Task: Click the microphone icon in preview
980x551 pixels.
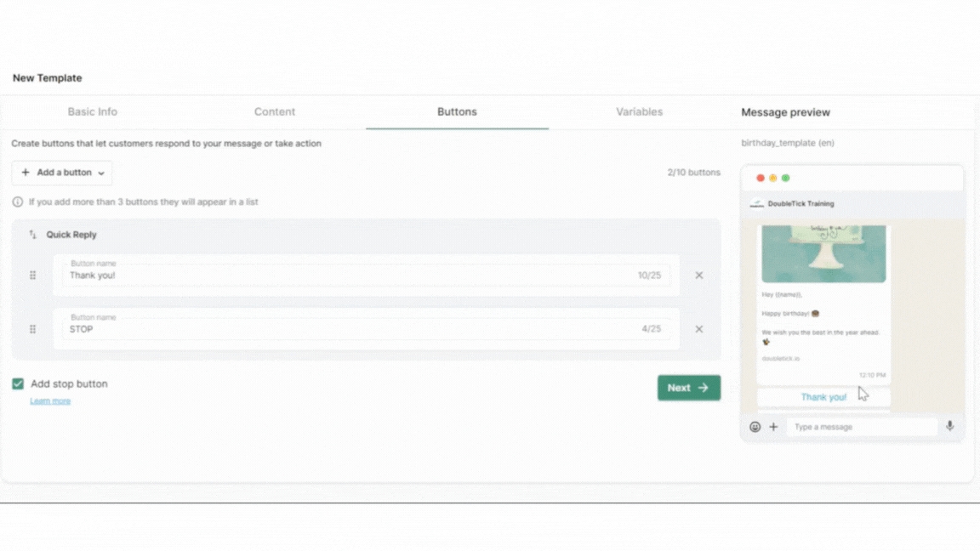Action: click(x=949, y=427)
